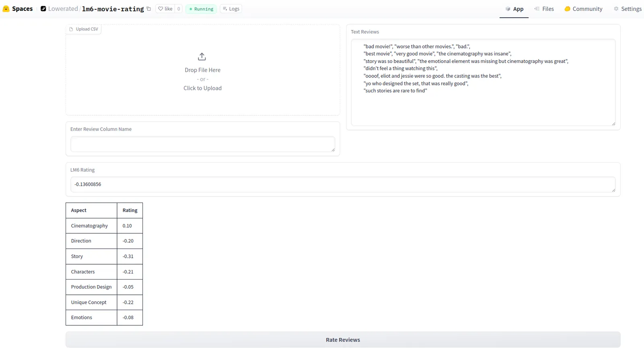Click the Rate Reviews button
The height and width of the screenshot is (350, 644).
(343, 340)
